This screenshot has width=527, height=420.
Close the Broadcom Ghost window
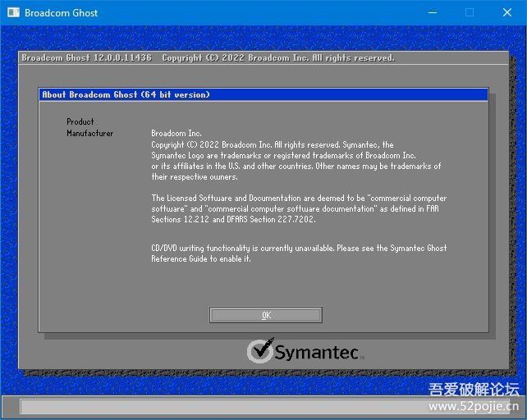click(x=507, y=12)
